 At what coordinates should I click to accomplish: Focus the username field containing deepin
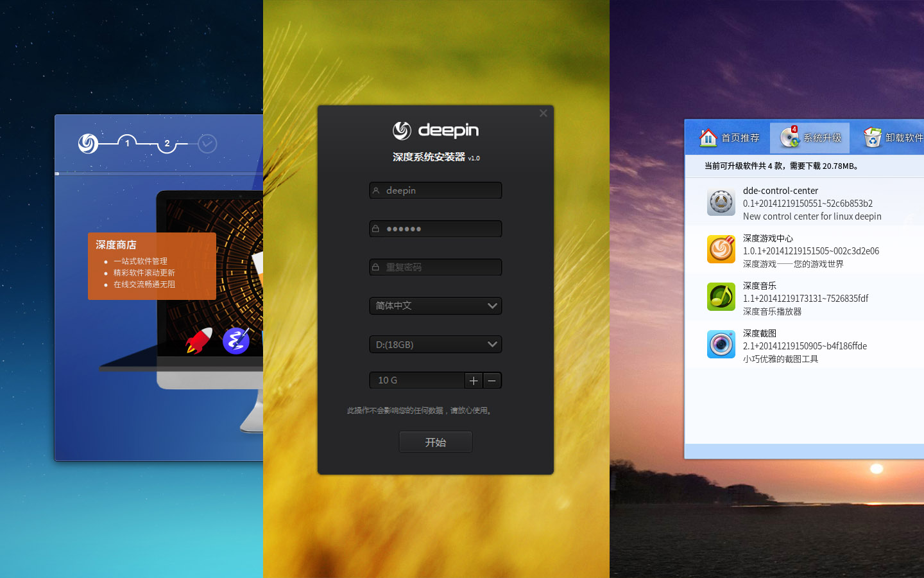(x=436, y=190)
